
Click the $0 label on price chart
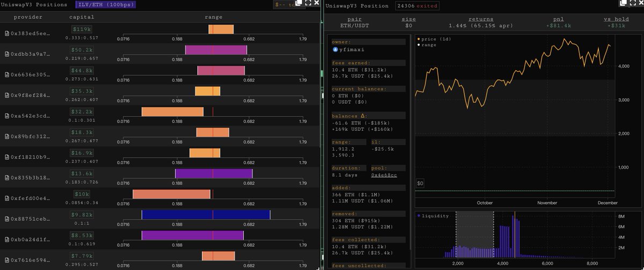[420, 183]
